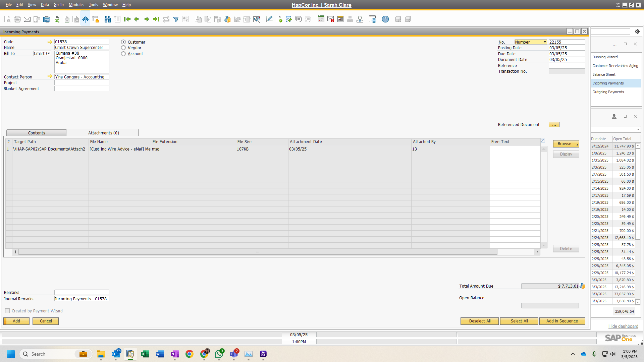
Task: Click Payment Means icon beside Total Amount Due
Action: [583, 286]
